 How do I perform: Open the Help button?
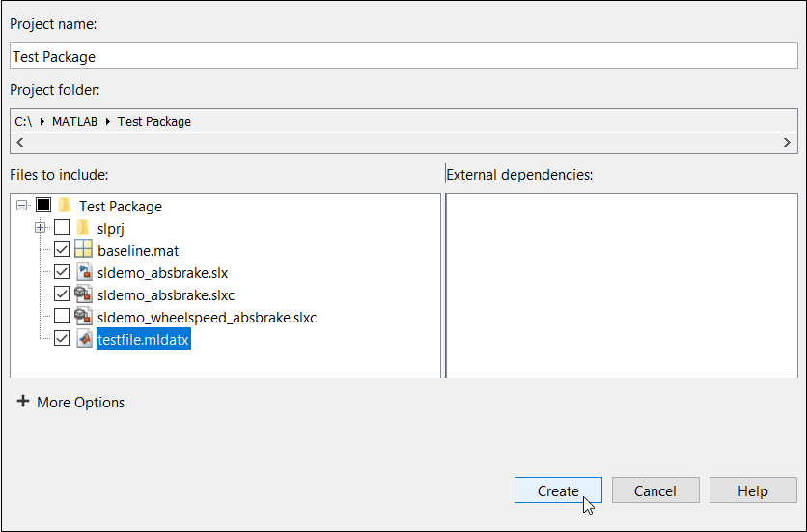point(753,490)
